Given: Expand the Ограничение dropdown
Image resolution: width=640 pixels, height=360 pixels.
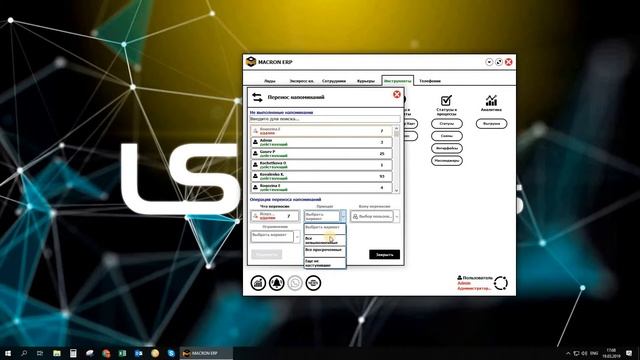Looking at the screenshot, I should (x=297, y=237).
